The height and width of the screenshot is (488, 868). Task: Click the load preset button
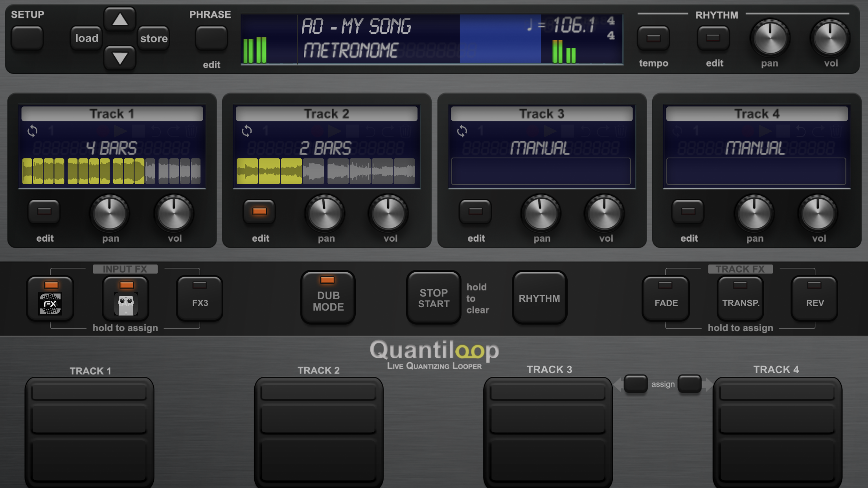tap(86, 38)
